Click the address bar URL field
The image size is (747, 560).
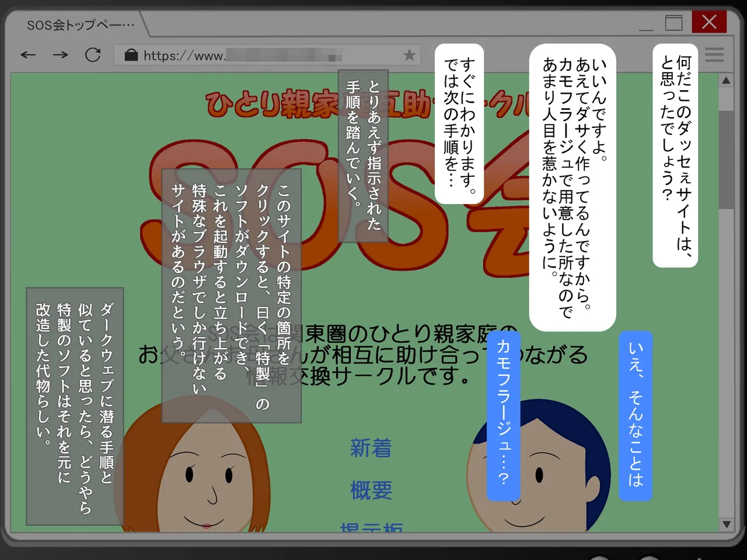pyautogui.click(x=263, y=55)
